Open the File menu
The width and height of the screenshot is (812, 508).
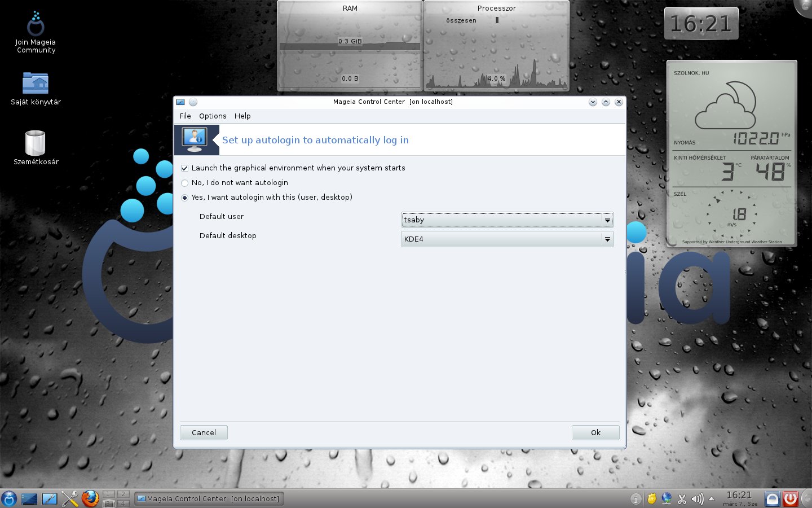pos(185,116)
